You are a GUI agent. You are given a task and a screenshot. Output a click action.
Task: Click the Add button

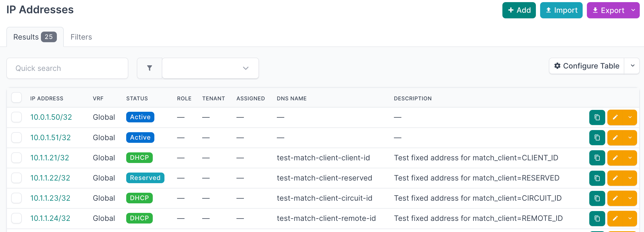pyautogui.click(x=519, y=10)
